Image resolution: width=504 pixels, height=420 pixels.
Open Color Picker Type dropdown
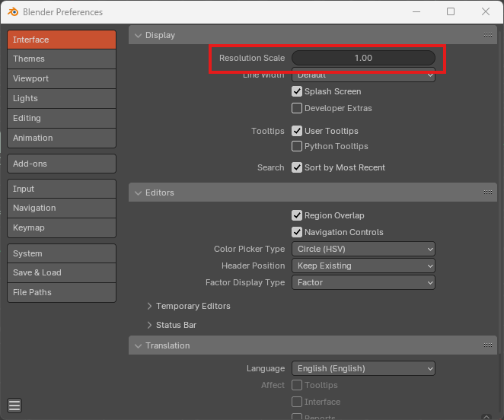[363, 249]
